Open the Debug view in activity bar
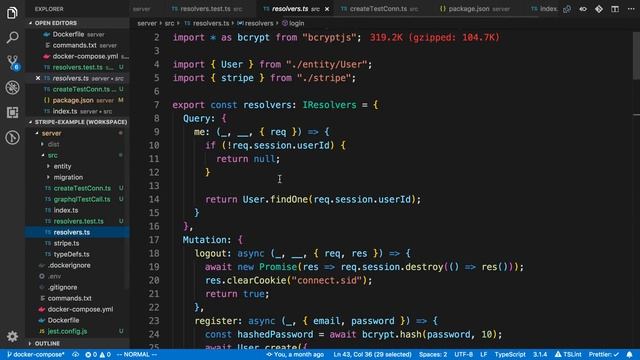 tap(12, 87)
